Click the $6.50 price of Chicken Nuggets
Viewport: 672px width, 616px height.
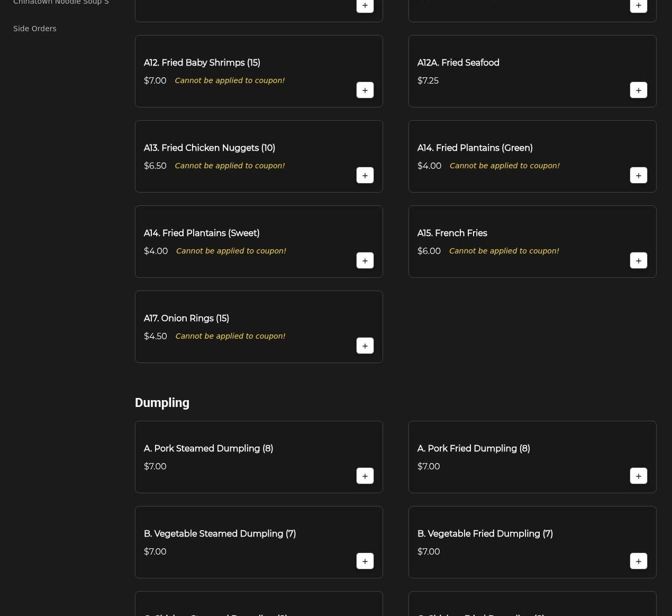coord(155,166)
